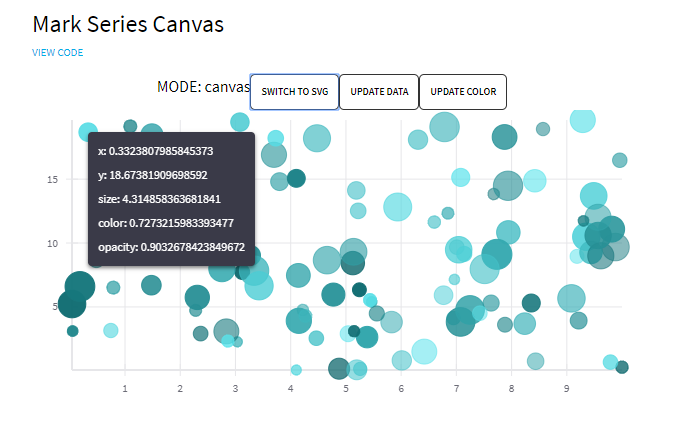This screenshot has width=684, height=427.
Task: Click the light cyan bubble at the chart's top-right
Action: pos(583,120)
